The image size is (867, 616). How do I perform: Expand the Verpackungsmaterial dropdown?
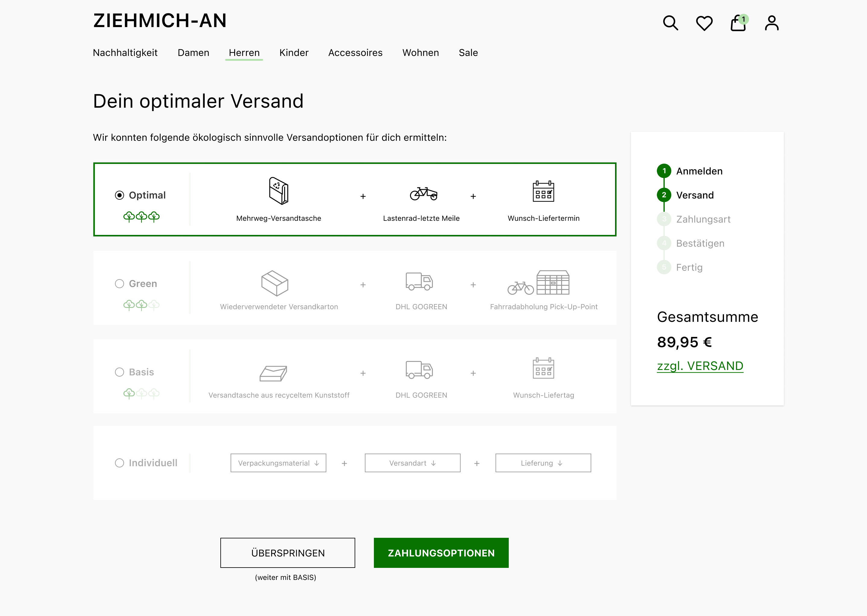click(x=278, y=463)
